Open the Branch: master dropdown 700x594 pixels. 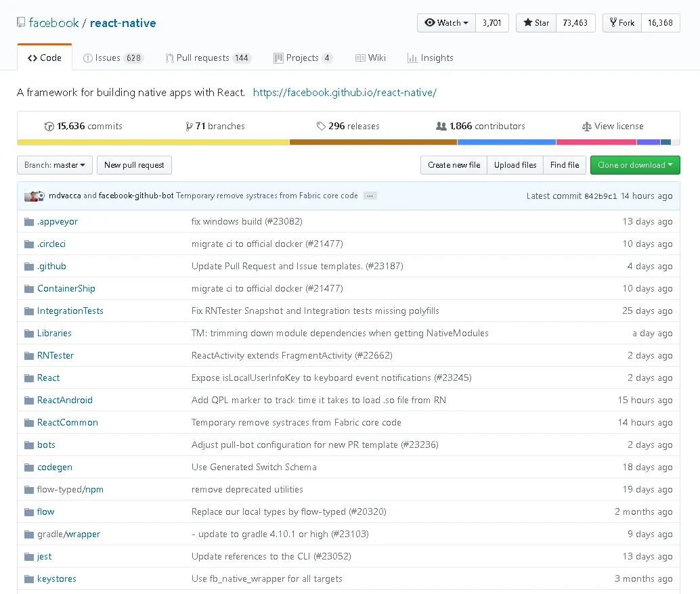click(54, 165)
